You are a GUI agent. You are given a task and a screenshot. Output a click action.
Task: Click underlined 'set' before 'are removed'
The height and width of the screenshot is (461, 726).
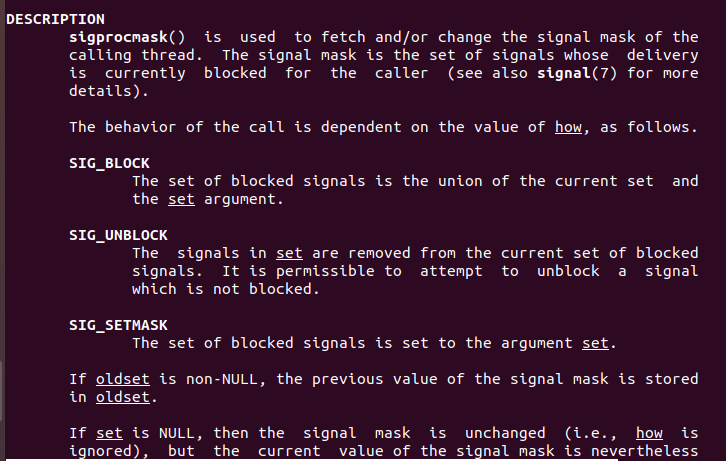[x=289, y=254]
